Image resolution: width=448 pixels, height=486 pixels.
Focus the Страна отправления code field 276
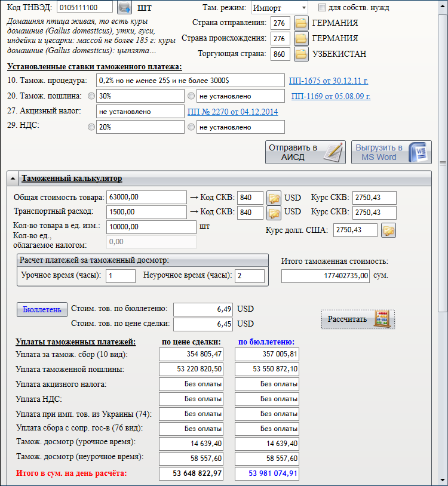(280, 23)
